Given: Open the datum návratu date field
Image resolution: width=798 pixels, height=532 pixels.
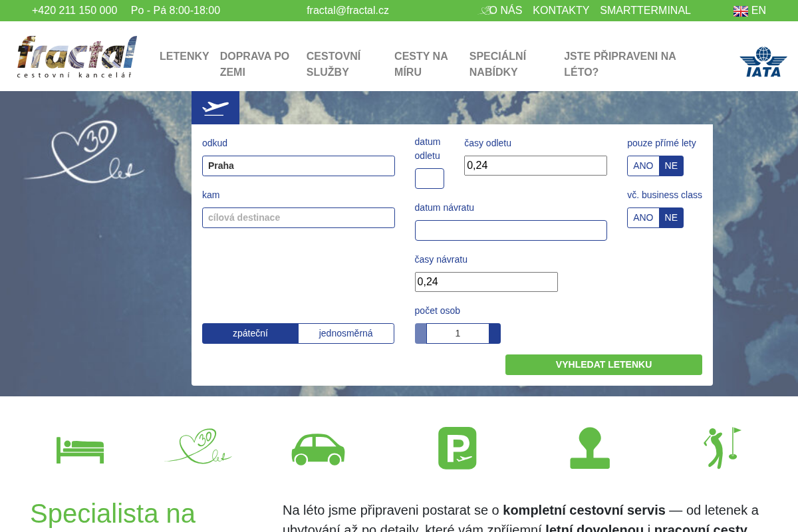Looking at the screenshot, I should (x=511, y=230).
